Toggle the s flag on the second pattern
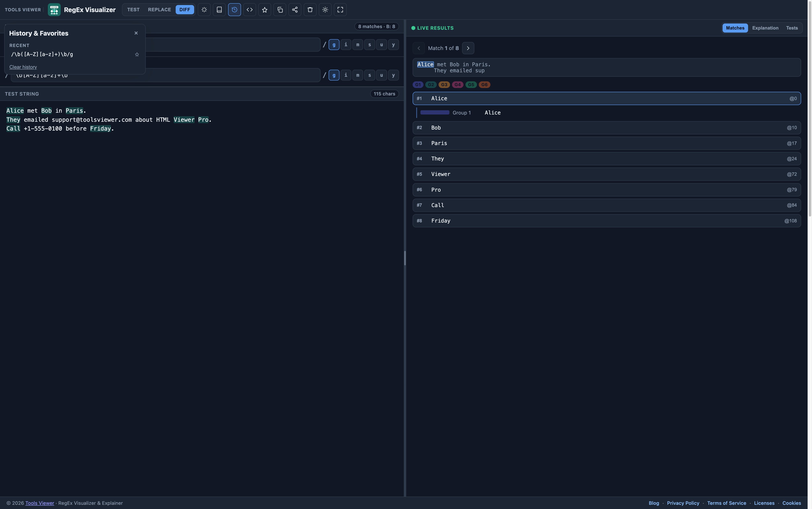This screenshot has height=509, width=812. click(369, 75)
